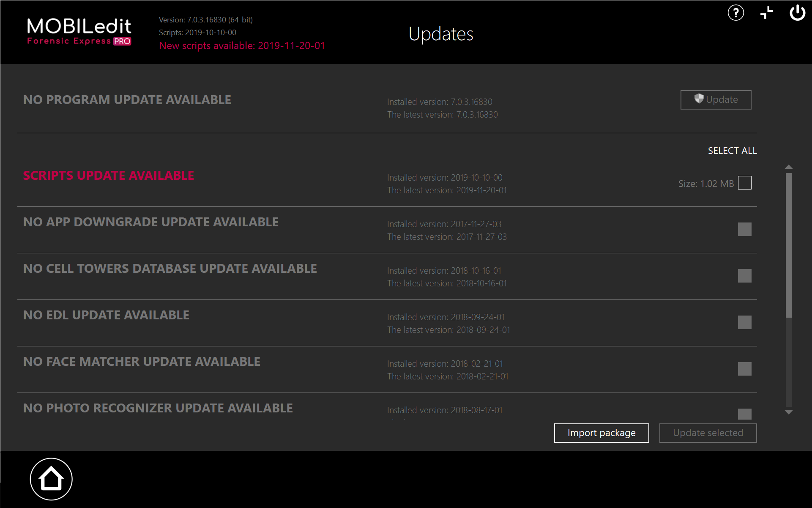812x508 pixels.
Task: Click the New scripts available notice
Action: click(242, 46)
